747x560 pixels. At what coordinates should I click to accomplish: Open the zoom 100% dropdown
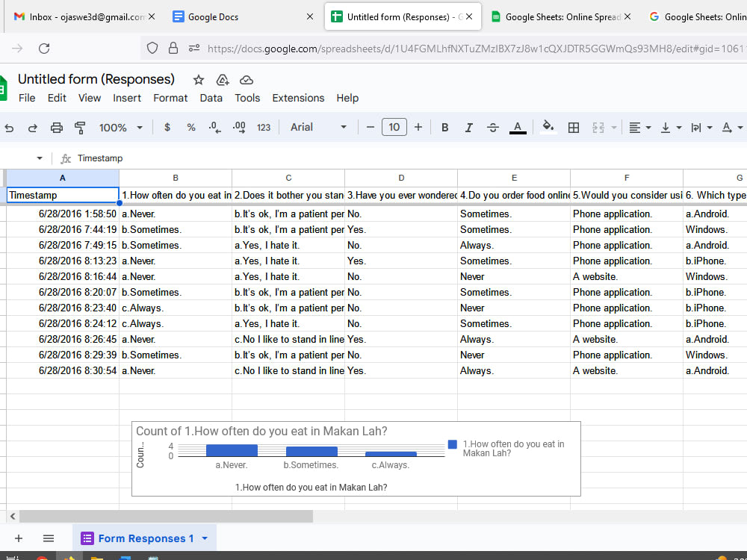120,128
